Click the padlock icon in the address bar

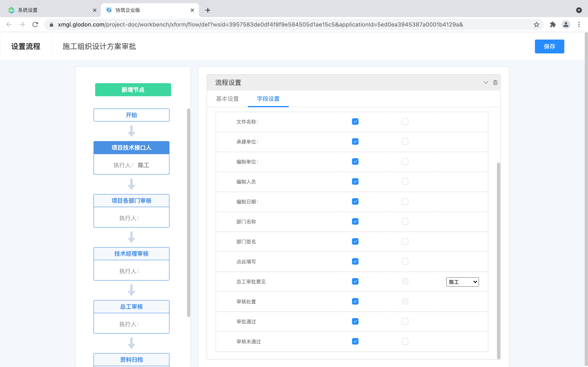click(x=51, y=24)
